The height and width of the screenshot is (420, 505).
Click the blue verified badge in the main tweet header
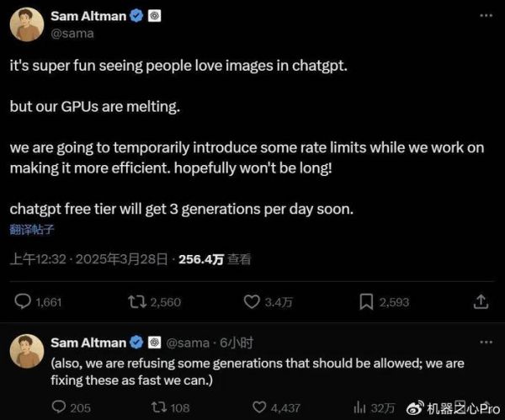pyautogui.click(x=136, y=16)
